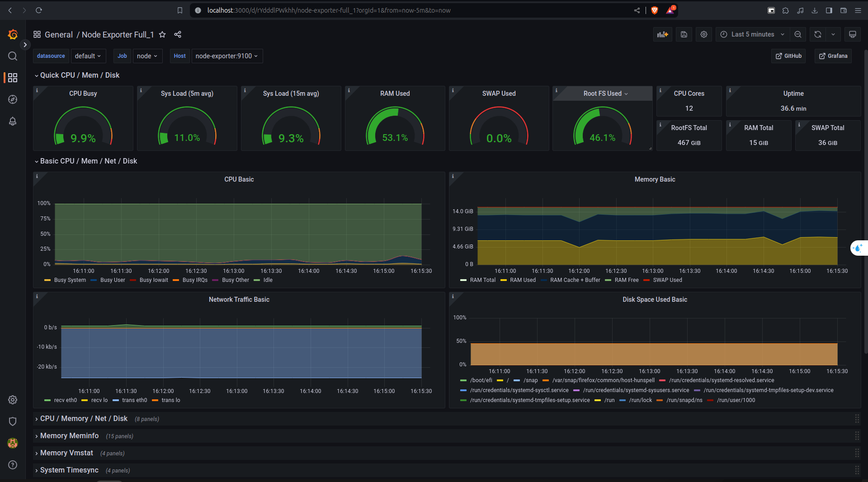The height and width of the screenshot is (482, 868).
Task: Open browser downloads icon
Action: [815, 10]
